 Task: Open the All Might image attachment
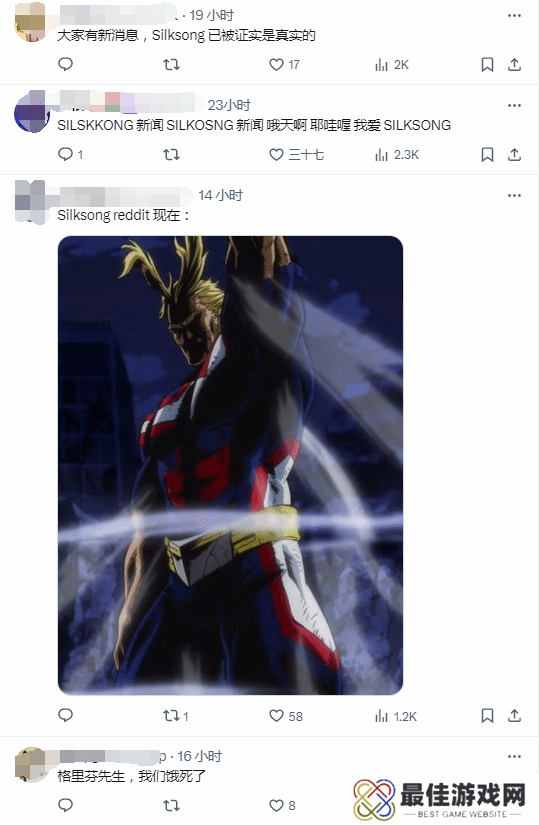[x=231, y=465]
